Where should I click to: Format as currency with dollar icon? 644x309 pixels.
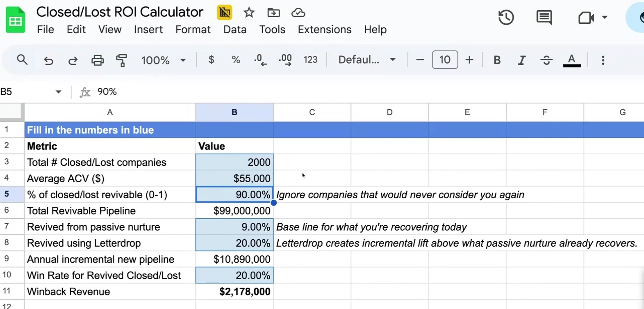pos(211,60)
